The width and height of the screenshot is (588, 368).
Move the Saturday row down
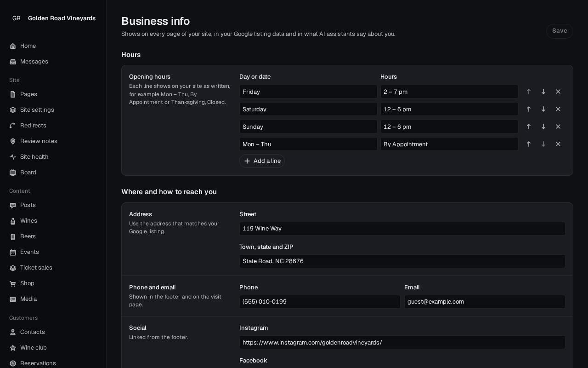point(543,109)
